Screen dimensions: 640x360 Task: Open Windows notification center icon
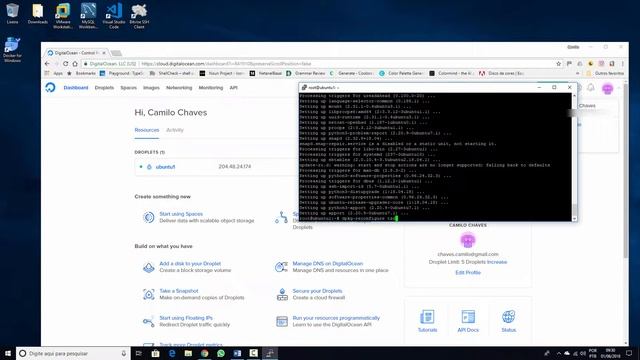629,353
